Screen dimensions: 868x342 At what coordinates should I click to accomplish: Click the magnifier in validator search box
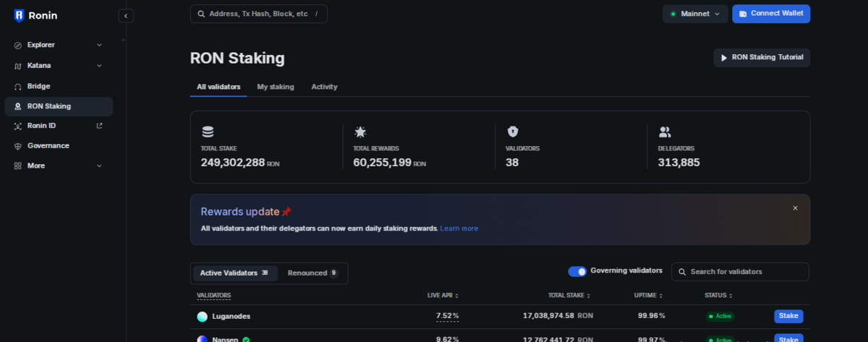[681, 272]
